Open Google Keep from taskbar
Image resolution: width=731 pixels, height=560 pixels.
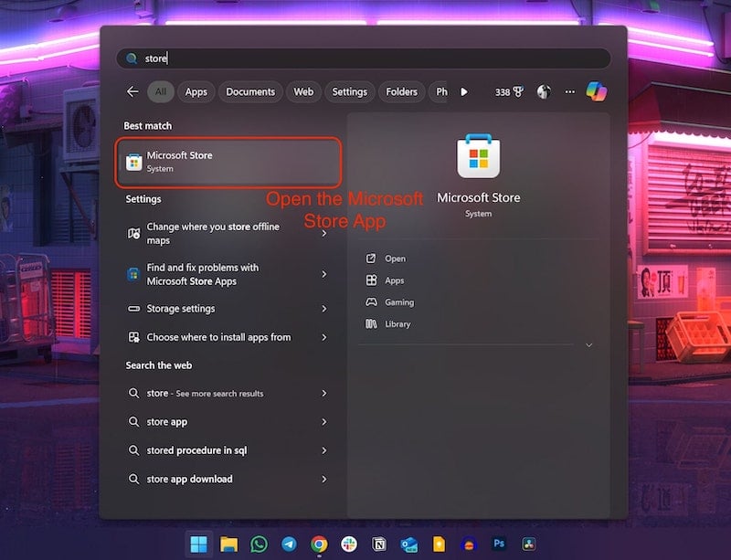(439, 544)
